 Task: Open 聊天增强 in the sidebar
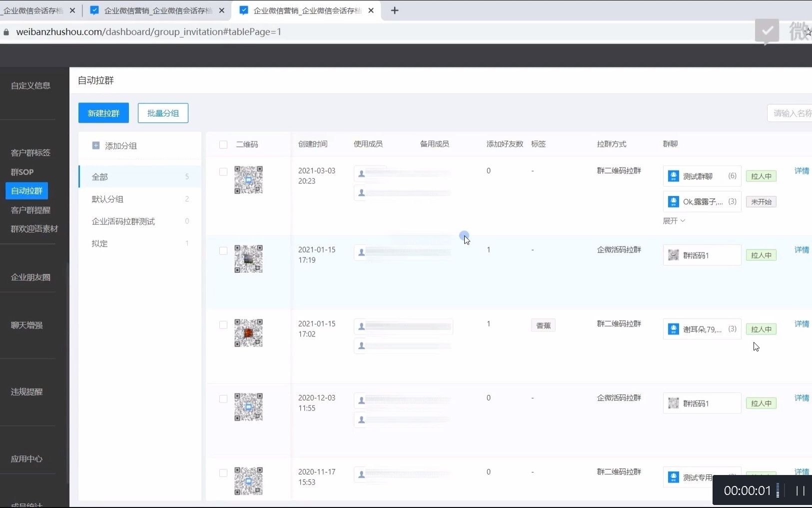point(26,325)
